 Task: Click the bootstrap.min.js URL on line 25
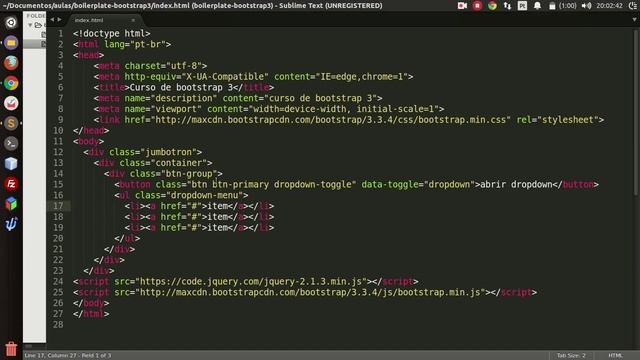pos(310,292)
